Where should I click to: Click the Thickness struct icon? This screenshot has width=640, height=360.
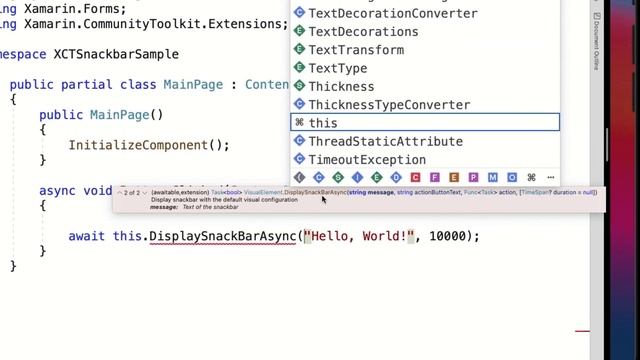300,86
